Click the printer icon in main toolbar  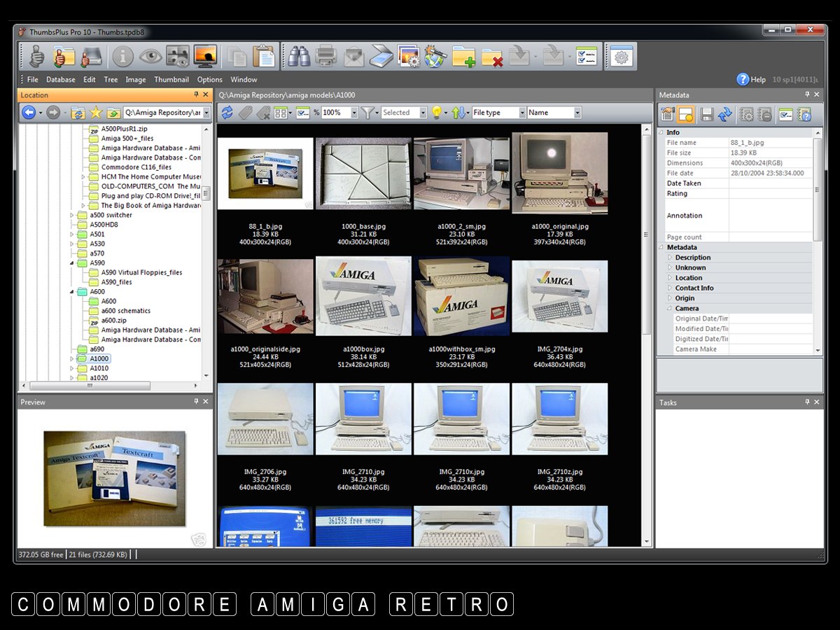325,56
